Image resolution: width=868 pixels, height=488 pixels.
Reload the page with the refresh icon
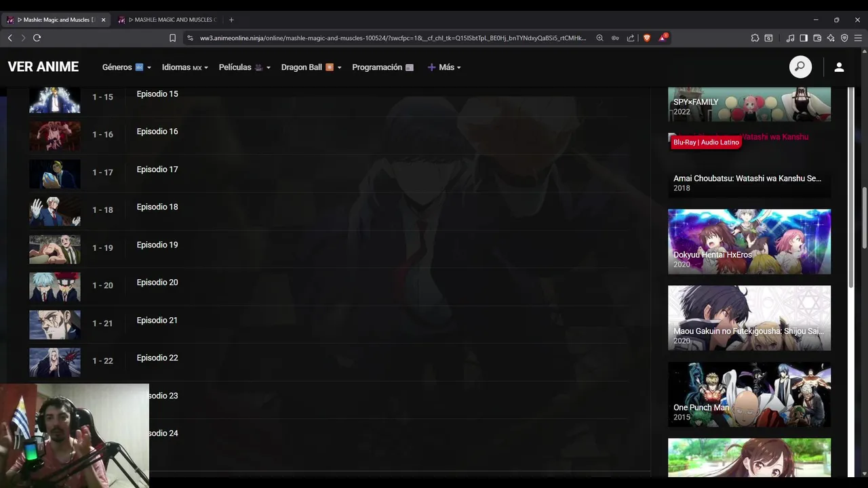(x=37, y=38)
